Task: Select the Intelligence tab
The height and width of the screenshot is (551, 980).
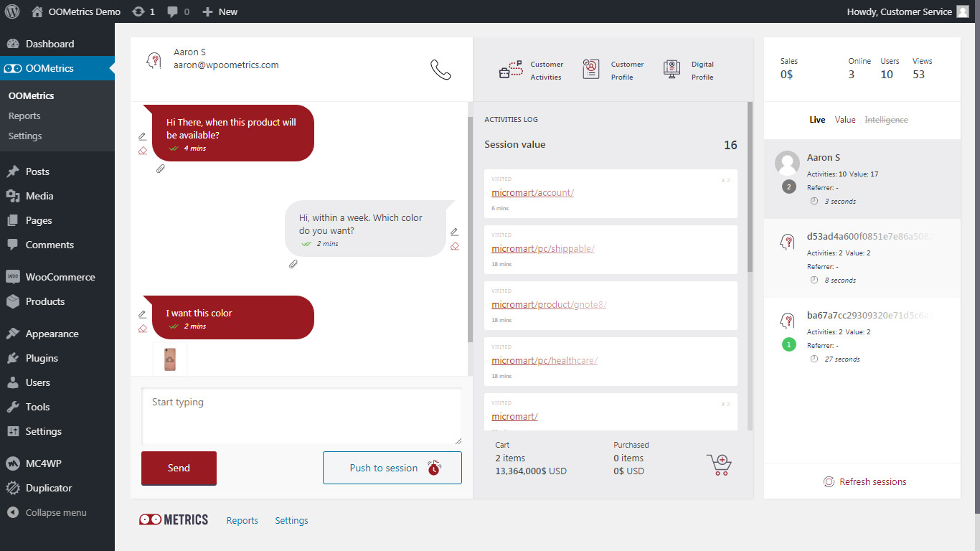Action: coord(886,120)
